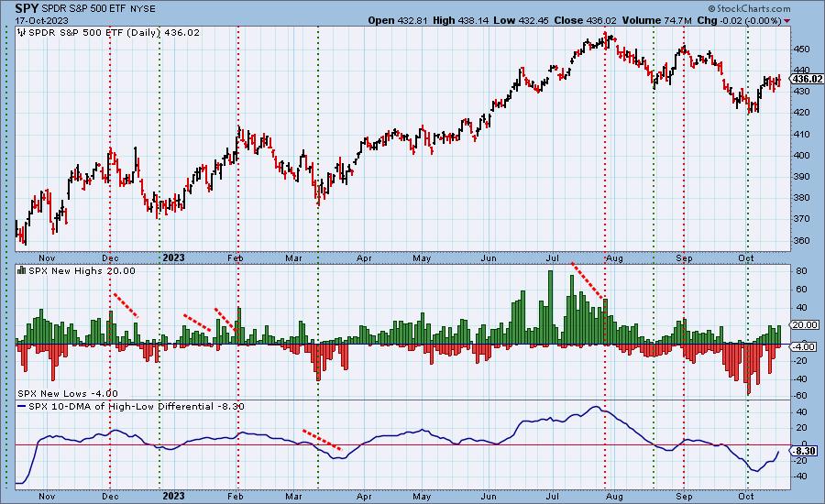Click the 380 price axis label
The image size is (825, 504).
(802, 198)
